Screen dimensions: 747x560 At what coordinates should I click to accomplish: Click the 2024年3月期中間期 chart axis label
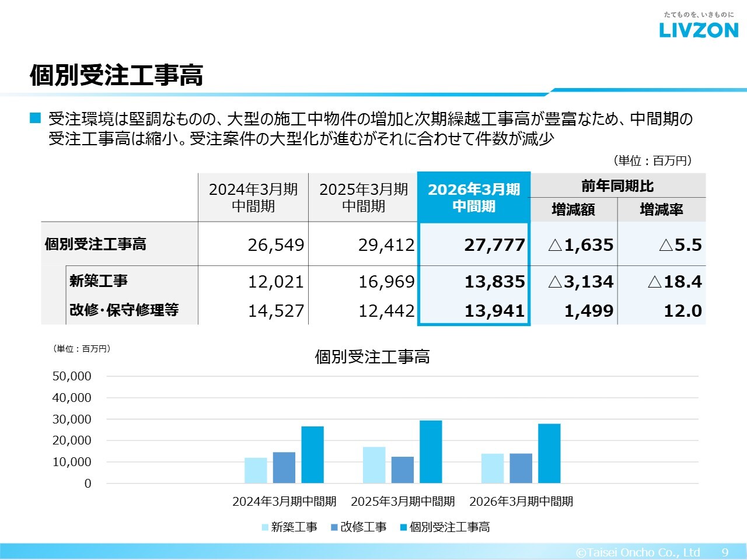(284, 502)
